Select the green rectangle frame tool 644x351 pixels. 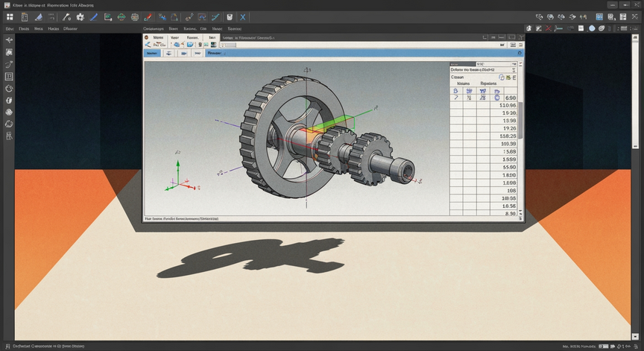[x=108, y=17]
